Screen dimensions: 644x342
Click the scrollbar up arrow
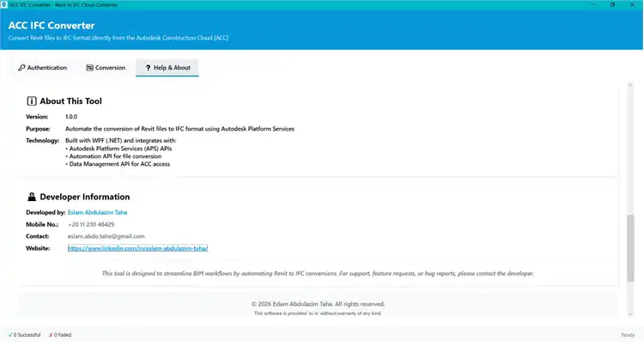click(x=630, y=85)
